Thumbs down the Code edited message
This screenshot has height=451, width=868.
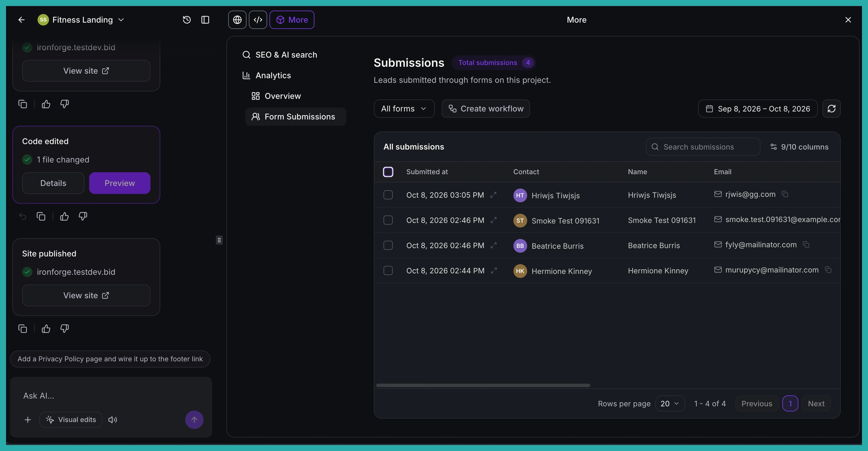pos(83,216)
